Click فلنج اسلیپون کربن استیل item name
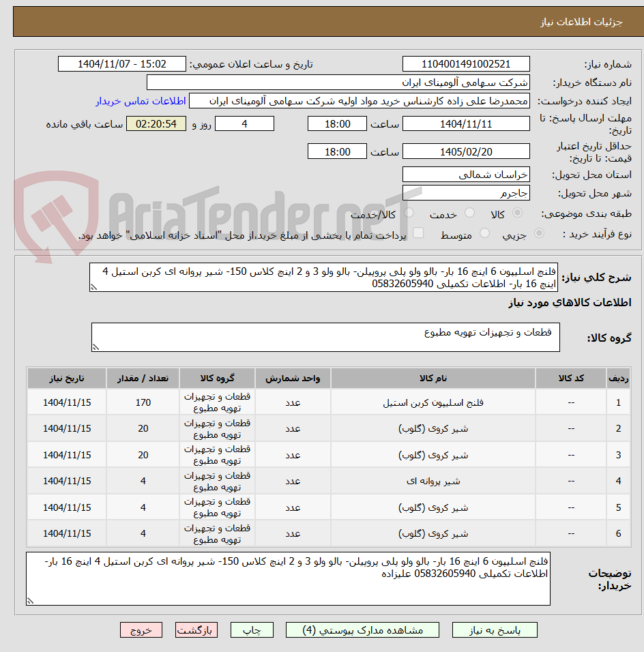644x652 pixels. coord(433,402)
